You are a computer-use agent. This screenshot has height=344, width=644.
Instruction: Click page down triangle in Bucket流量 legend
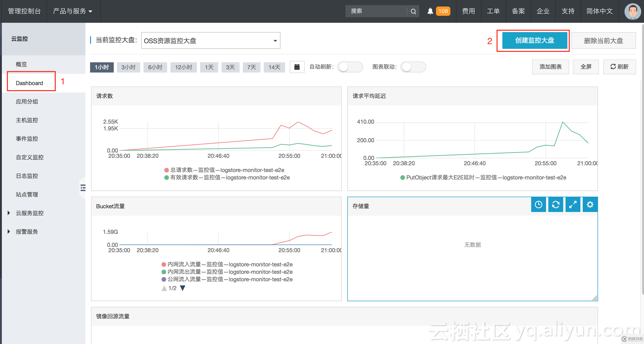183,288
